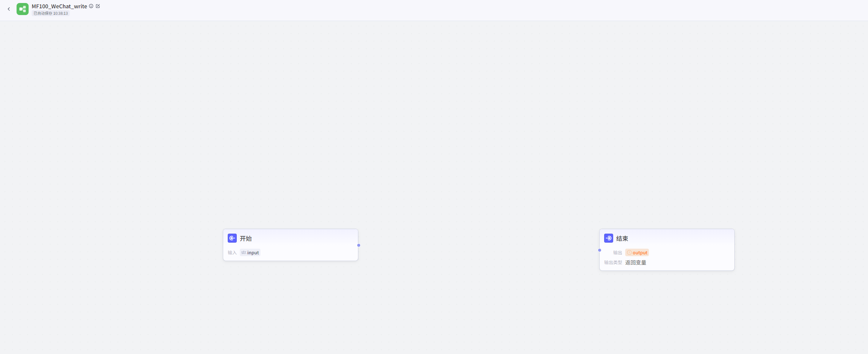Viewport: 868px width, 354px height.
Task: Click the 开始 node's blue start icon
Action: point(232,238)
